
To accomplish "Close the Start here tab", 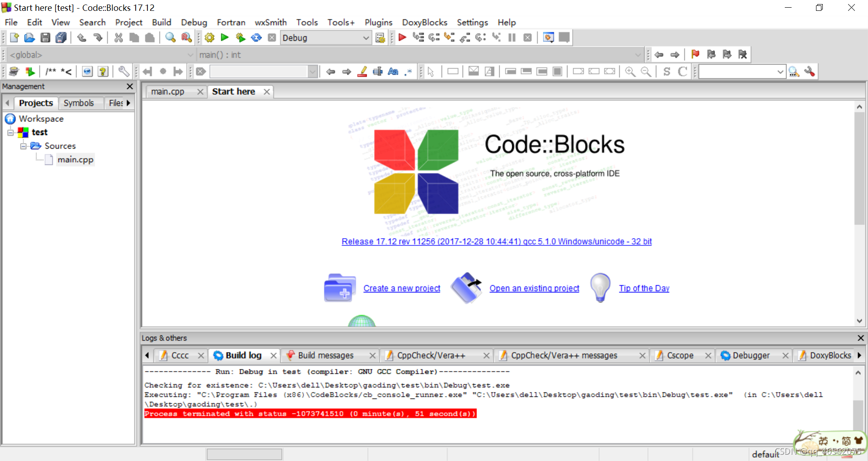I will [x=267, y=92].
